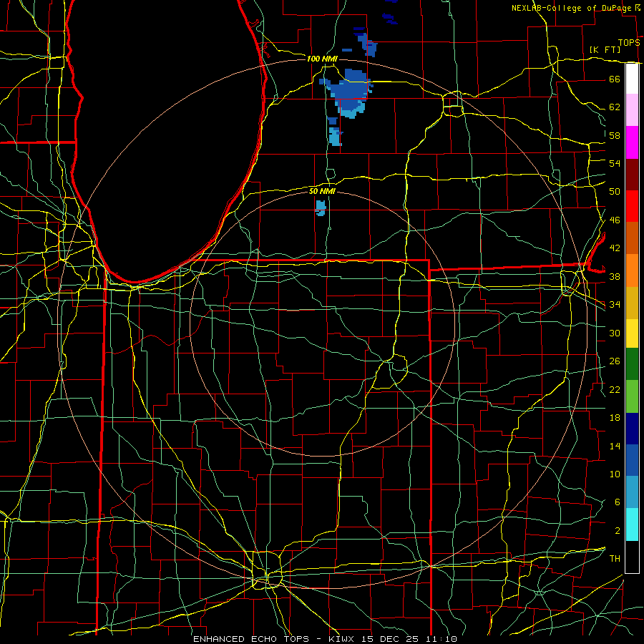Pick the light green legend color band

632,396
